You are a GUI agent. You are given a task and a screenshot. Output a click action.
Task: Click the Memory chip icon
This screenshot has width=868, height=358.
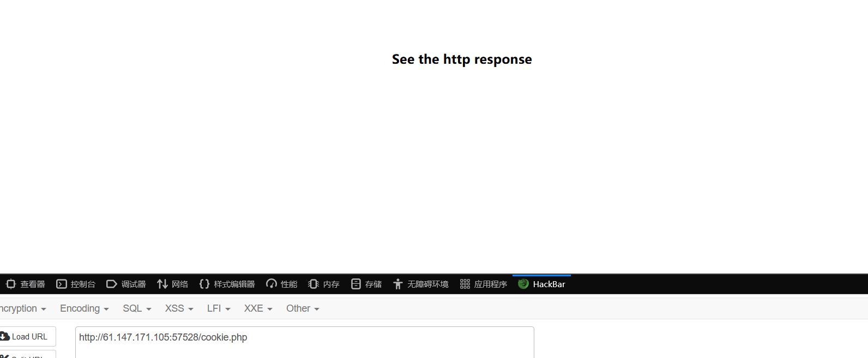314,284
